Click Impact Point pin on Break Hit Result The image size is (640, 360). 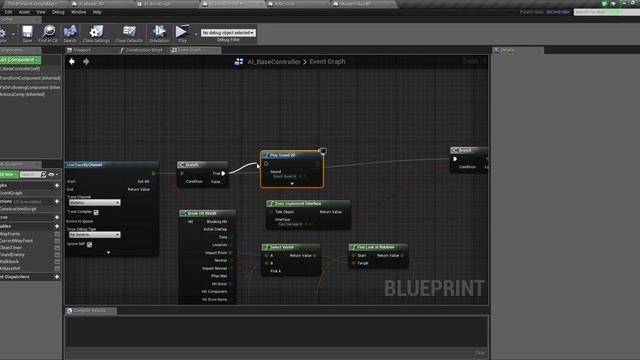(x=230, y=253)
